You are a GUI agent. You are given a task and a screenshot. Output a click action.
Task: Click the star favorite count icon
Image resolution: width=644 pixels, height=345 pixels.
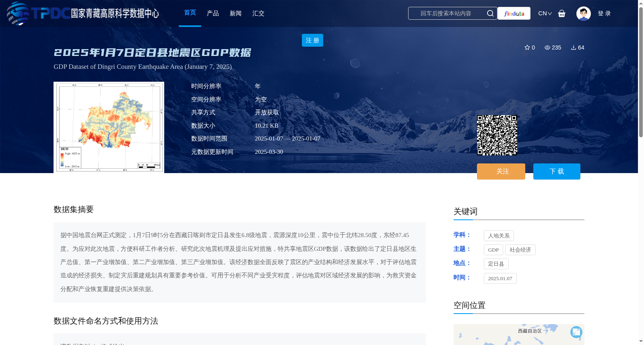point(527,48)
